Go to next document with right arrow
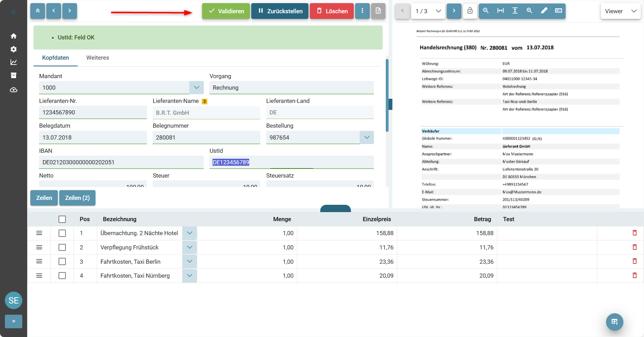 point(70,11)
